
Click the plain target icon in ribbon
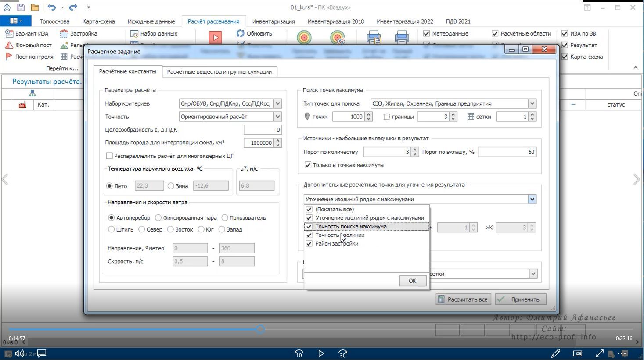coord(304,38)
